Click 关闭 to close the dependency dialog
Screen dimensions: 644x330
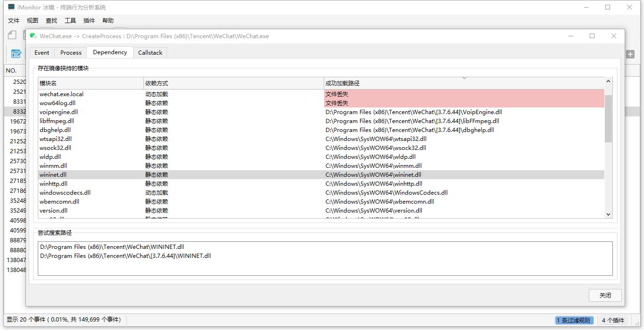(605, 295)
